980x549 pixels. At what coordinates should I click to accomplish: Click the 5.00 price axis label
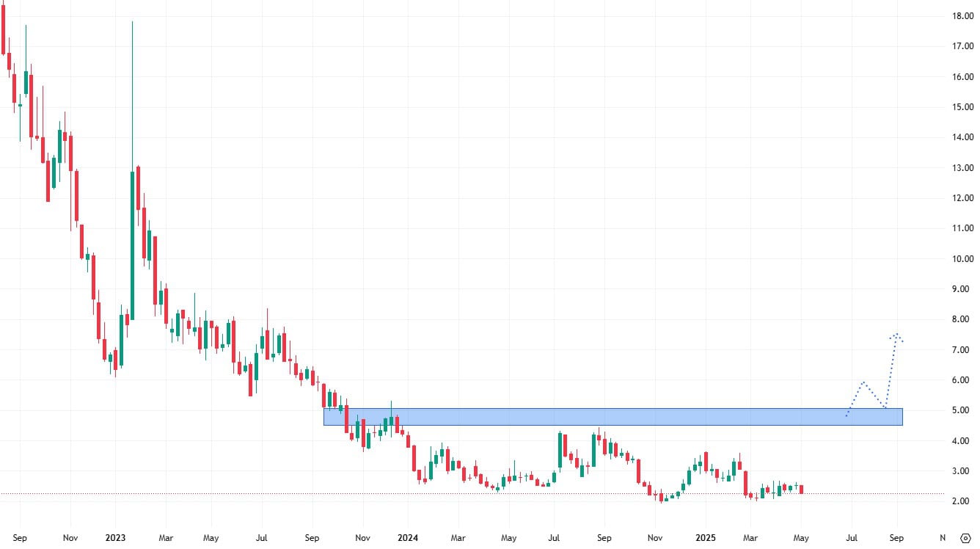click(962, 410)
